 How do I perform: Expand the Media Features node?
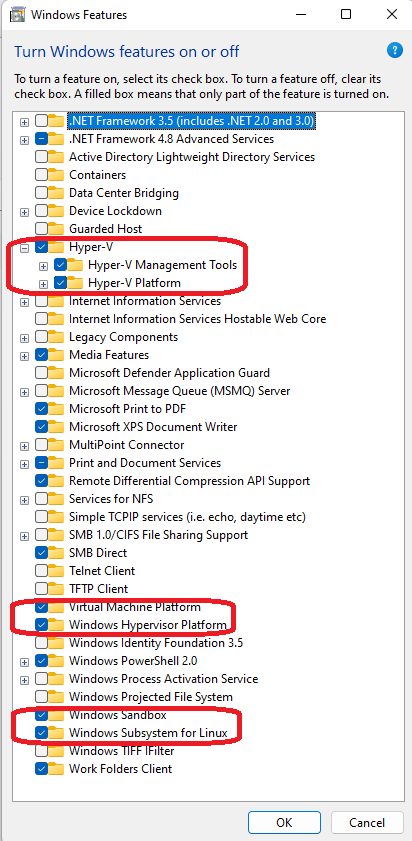pos(24,356)
